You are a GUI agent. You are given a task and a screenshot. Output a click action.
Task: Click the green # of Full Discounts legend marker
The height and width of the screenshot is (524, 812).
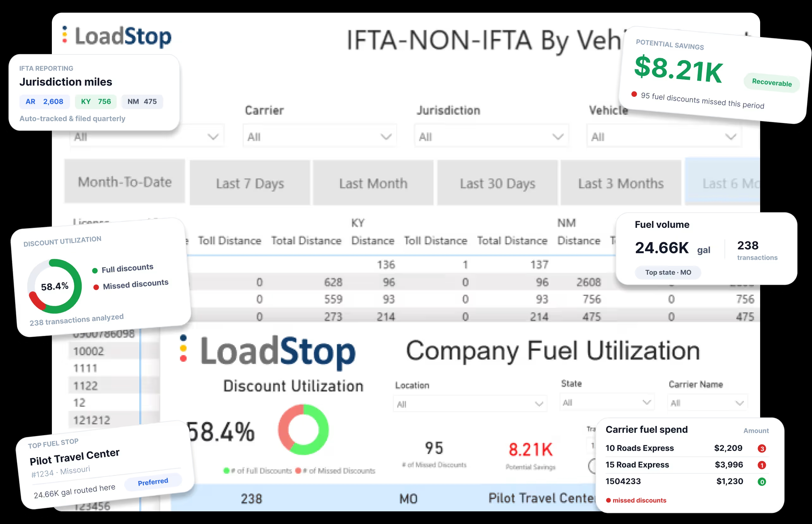226,471
